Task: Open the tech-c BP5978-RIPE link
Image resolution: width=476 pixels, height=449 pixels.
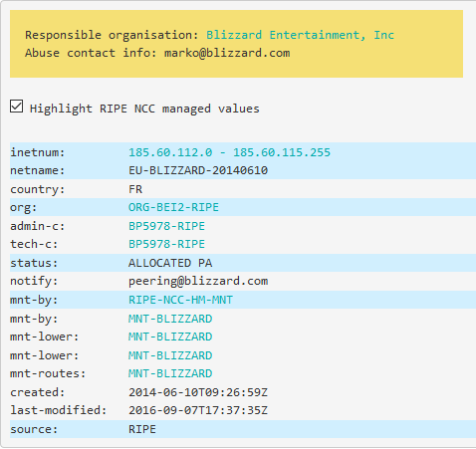Action: (166, 244)
